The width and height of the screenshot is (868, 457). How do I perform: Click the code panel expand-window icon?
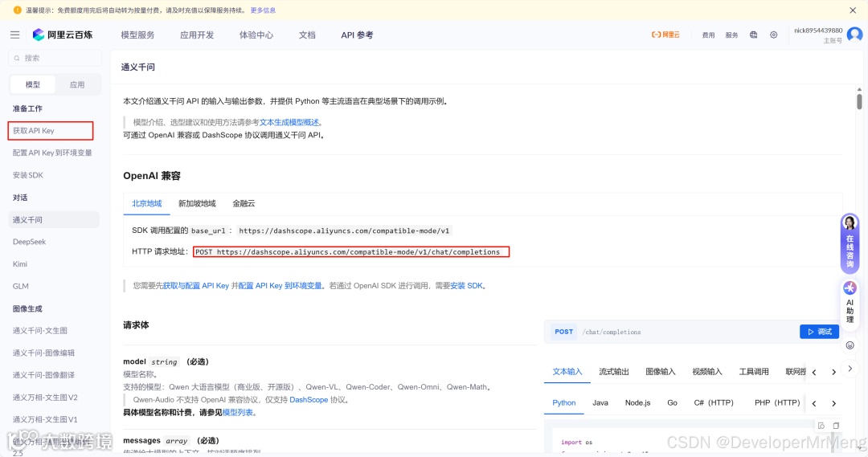[821, 426]
